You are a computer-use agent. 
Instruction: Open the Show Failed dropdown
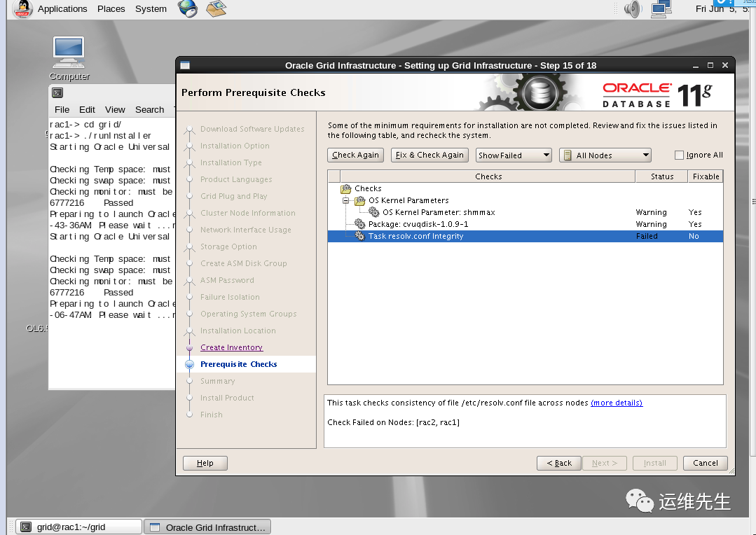click(514, 155)
